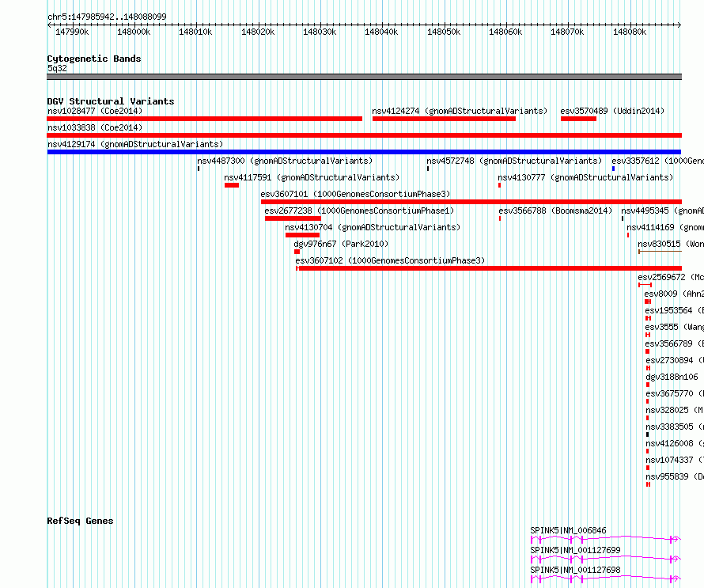The height and width of the screenshot is (588, 704).
Task: Select the SPINK5|NM_001127699 transcript label
Action: click(x=575, y=550)
